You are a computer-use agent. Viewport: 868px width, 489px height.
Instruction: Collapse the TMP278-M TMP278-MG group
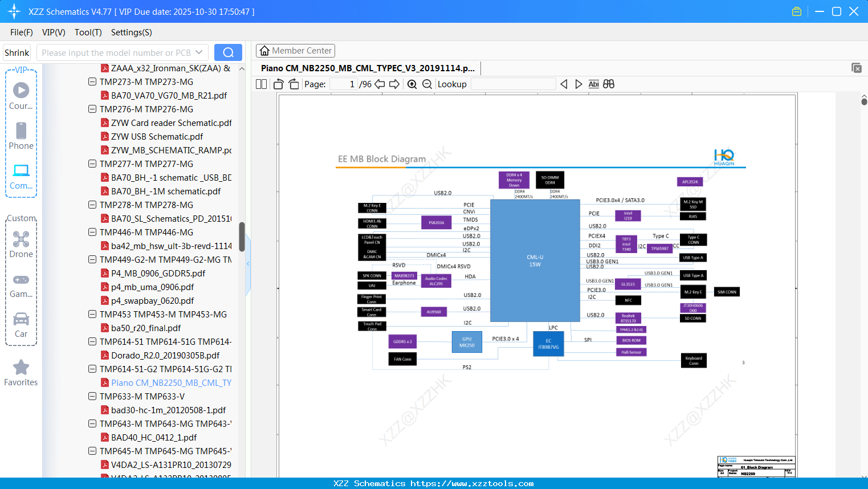(x=92, y=205)
